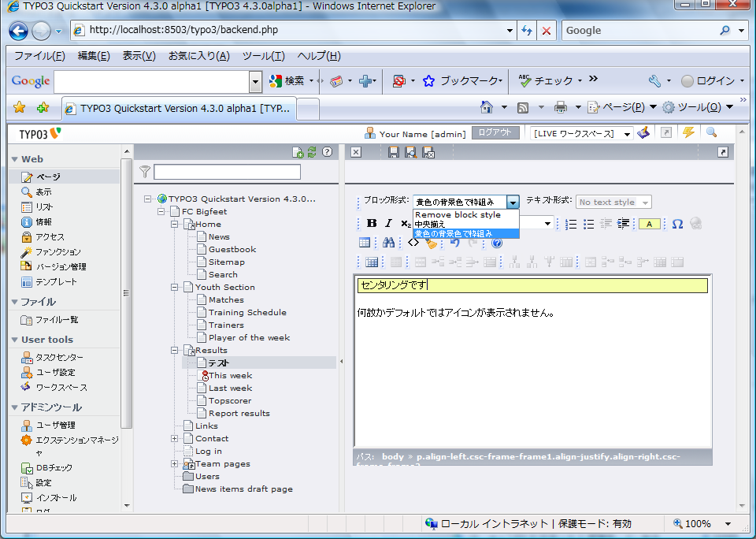756x539 pixels.
Task: Choose 黄色の背景色で枠組み in the open dropdown list
Action: pos(465,233)
